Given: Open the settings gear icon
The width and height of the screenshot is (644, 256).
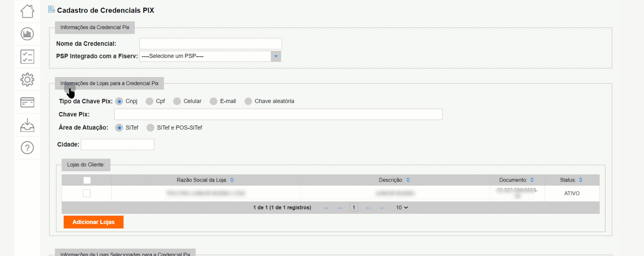Looking at the screenshot, I should 27,79.
